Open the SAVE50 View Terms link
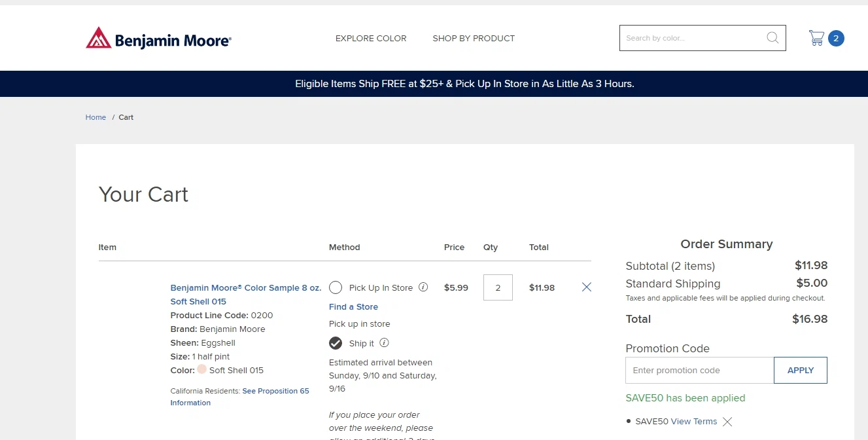 [694, 422]
